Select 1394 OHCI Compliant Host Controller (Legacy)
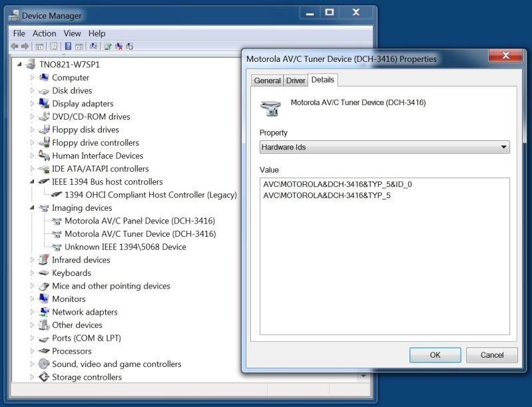 (150, 195)
